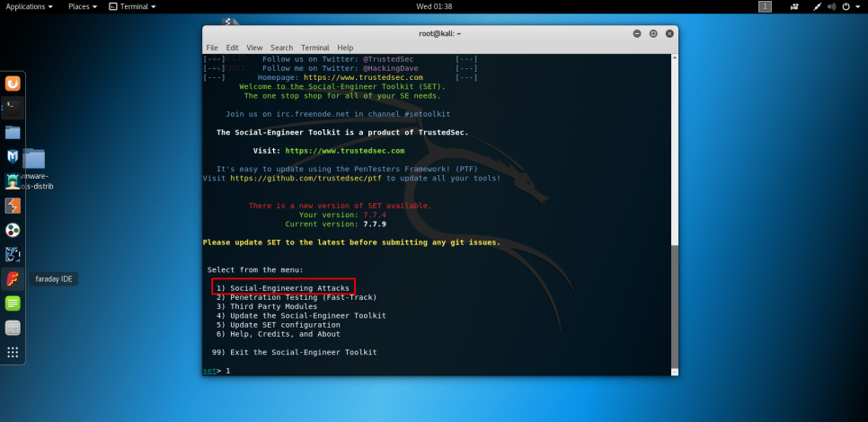Click the Visit: https://www.trustedsec.com link
The image size is (868, 422).
(x=345, y=151)
